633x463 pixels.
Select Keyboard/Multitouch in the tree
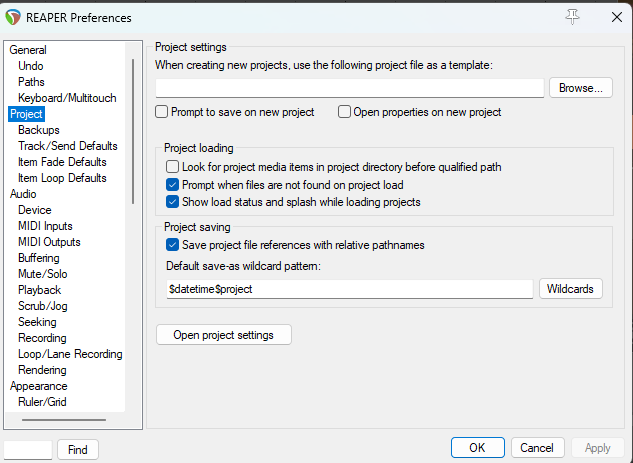coord(67,98)
